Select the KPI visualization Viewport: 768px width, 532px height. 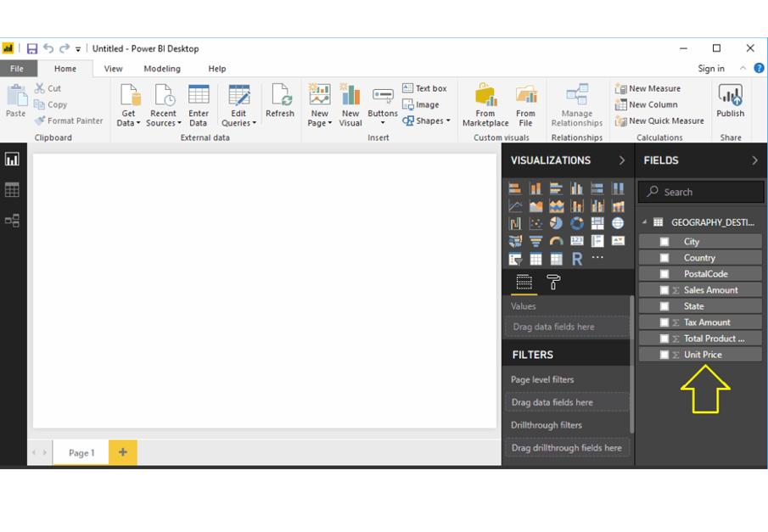[x=618, y=241]
